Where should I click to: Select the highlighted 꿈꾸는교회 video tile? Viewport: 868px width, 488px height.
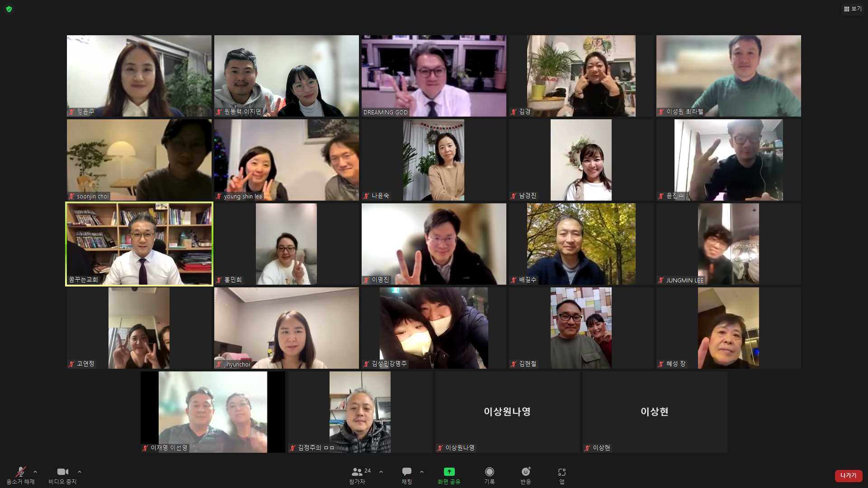[139, 244]
